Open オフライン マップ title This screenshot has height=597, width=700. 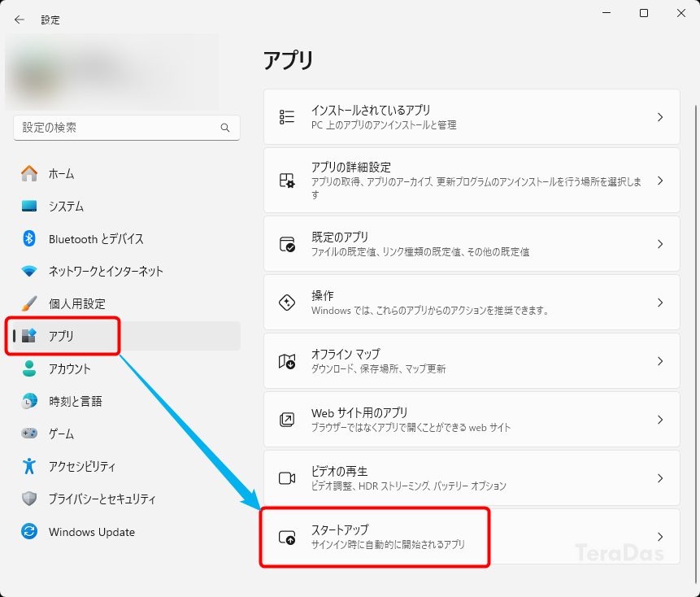click(346, 354)
